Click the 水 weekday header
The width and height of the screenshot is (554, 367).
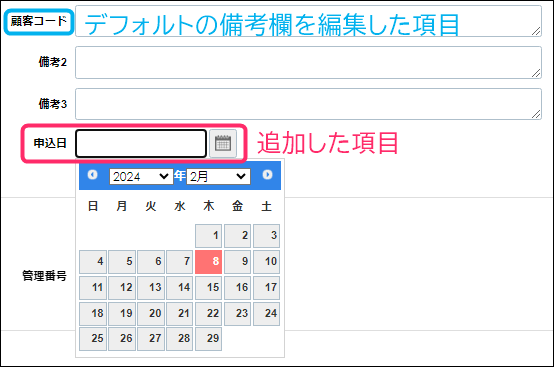(179, 206)
